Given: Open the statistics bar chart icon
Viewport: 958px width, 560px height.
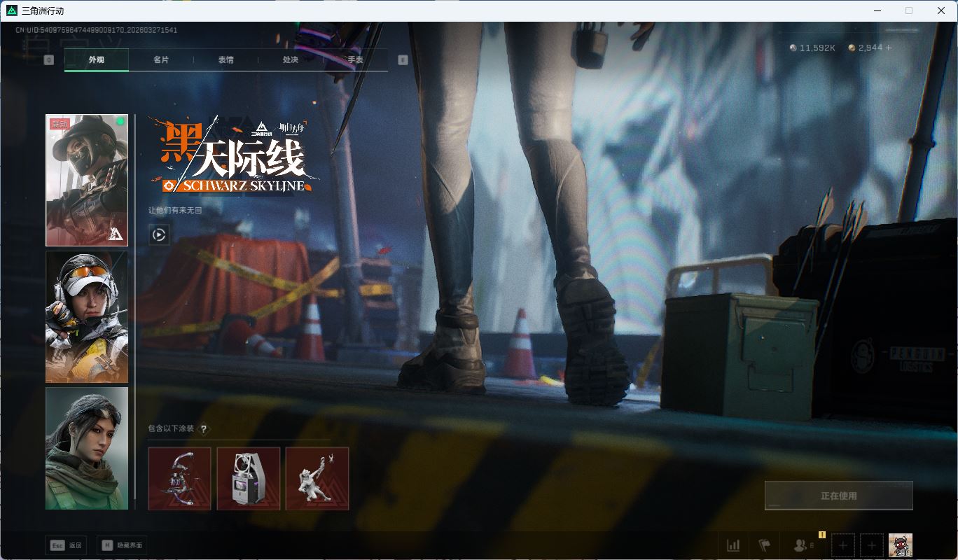Looking at the screenshot, I should (x=733, y=545).
